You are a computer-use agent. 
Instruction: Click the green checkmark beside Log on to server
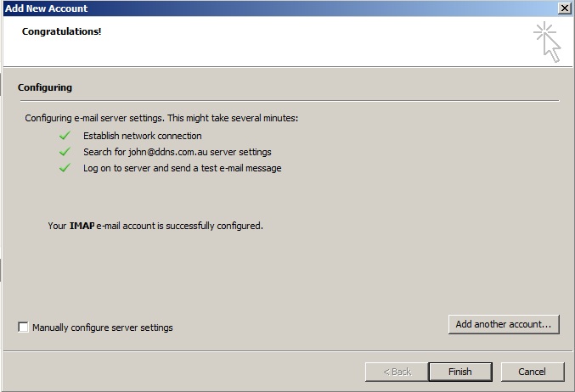coord(65,168)
